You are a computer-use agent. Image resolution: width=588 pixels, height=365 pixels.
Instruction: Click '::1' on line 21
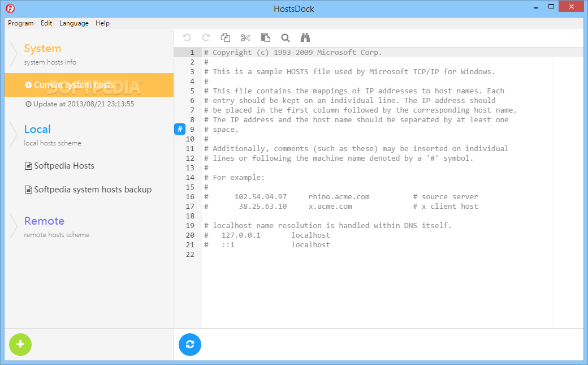[228, 245]
